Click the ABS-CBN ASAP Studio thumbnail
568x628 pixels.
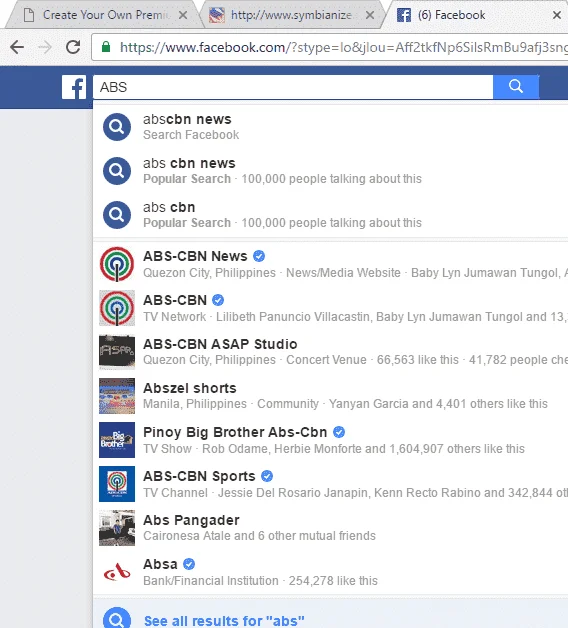(x=117, y=352)
